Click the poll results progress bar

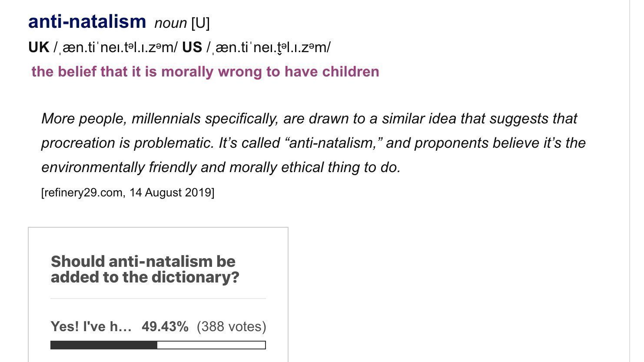point(158,345)
